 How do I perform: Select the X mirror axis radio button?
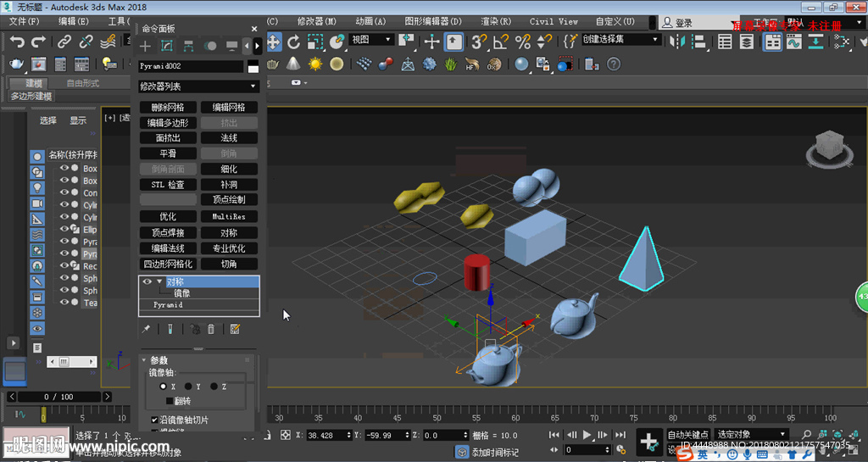163,387
